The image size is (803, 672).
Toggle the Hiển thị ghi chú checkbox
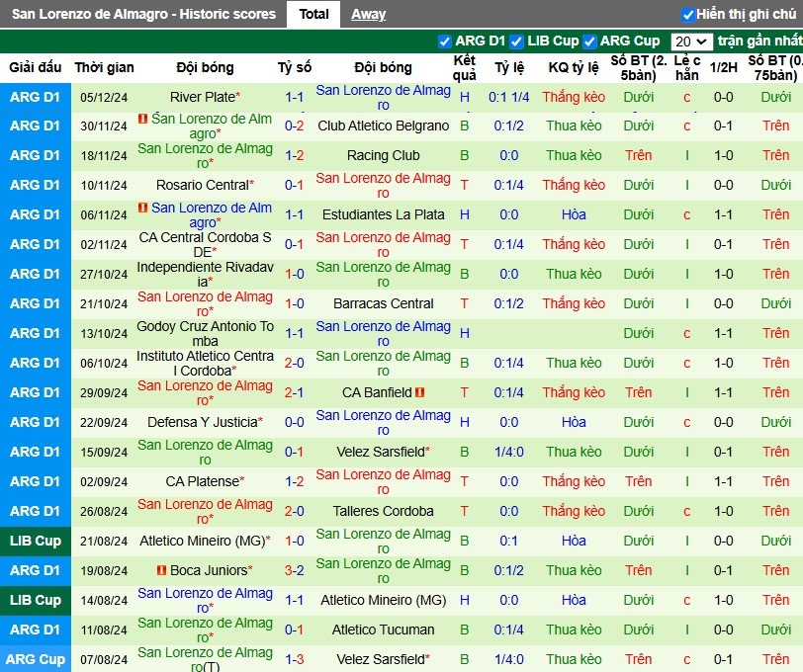click(687, 15)
